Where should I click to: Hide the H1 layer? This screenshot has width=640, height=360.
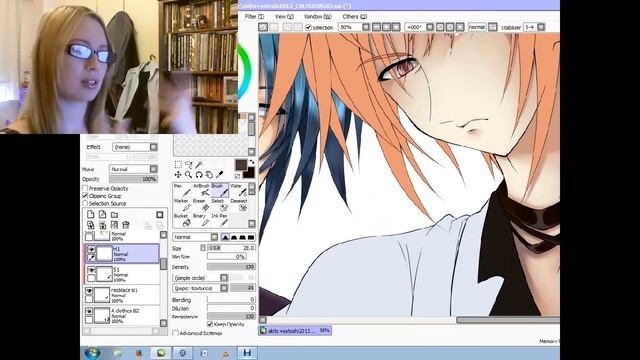(x=91, y=249)
